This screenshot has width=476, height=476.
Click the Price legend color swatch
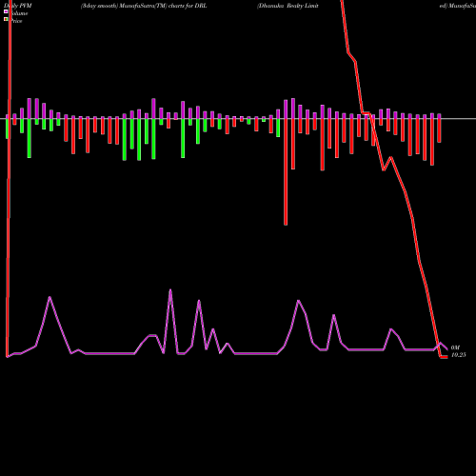(6, 19)
